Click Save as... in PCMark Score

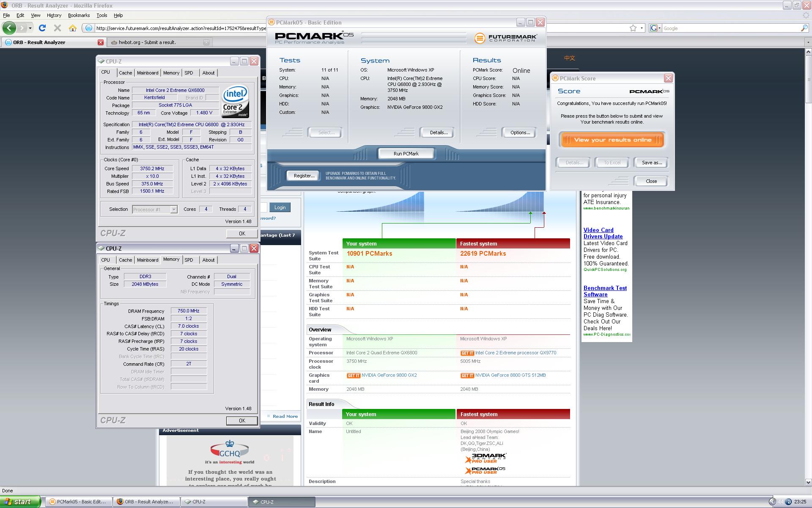coord(651,163)
